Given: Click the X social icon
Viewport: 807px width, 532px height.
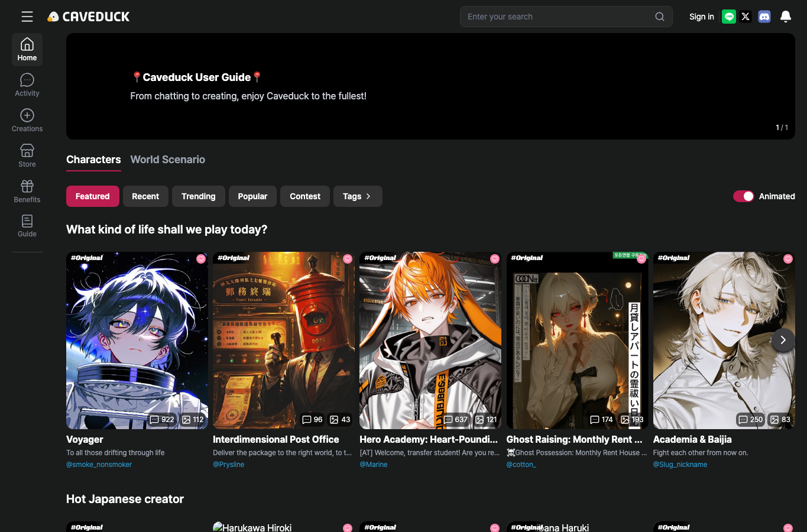Looking at the screenshot, I should 746,17.
